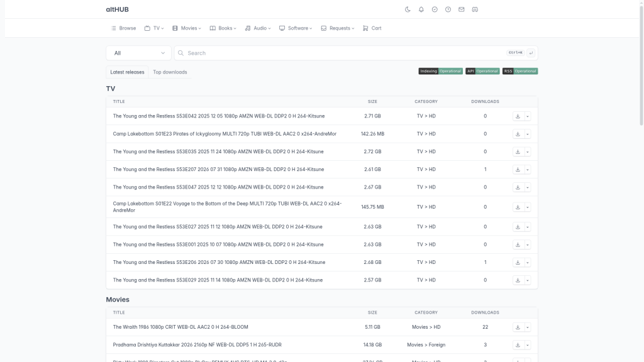This screenshot has width=644, height=362.
Task: Click the Cart shopping icon
Action: 365,28
